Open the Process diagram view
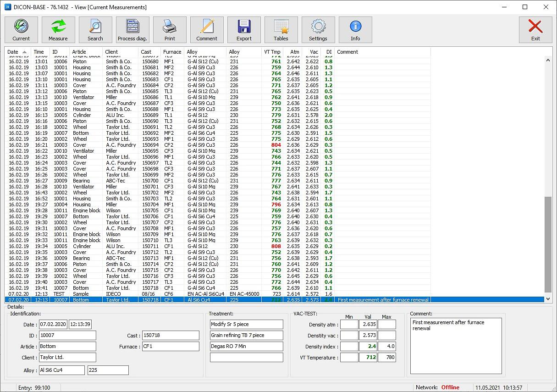The image size is (557, 392). pyautogui.click(x=132, y=30)
